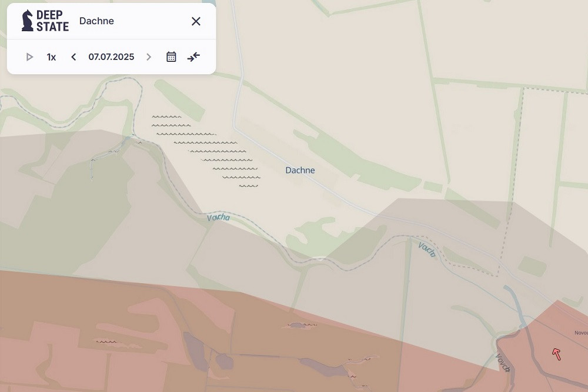Image resolution: width=588 pixels, height=392 pixels.
Task: Close the Dachne panel
Action: [196, 21]
